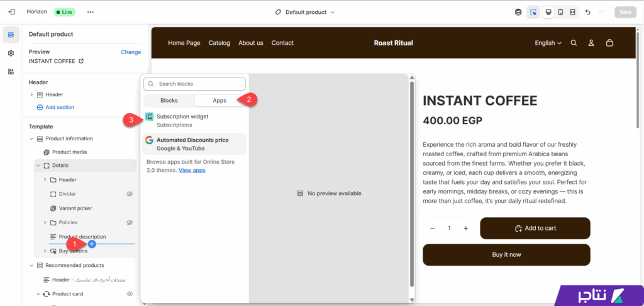This screenshot has height=306, width=644.
Task: Open the English language selector
Action: pyautogui.click(x=548, y=43)
